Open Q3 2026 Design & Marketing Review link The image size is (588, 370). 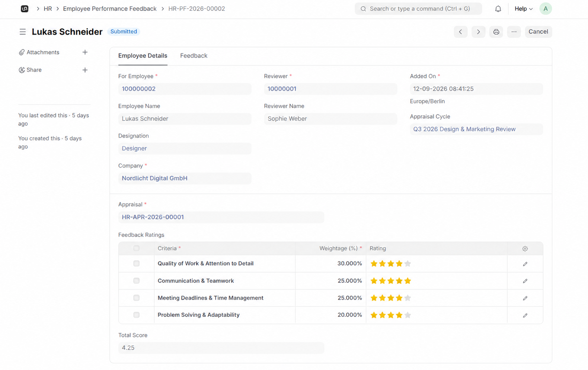point(464,129)
